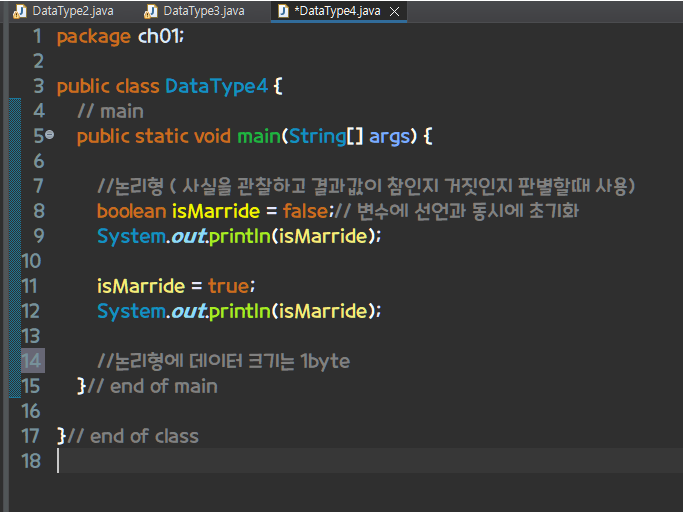The width and height of the screenshot is (683, 512).
Task: Click the DataType4.java file icon
Action: tap(283, 11)
